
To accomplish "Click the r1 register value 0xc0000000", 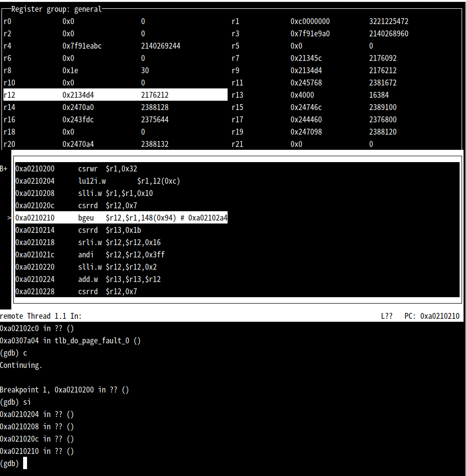I will pos(310,22).
